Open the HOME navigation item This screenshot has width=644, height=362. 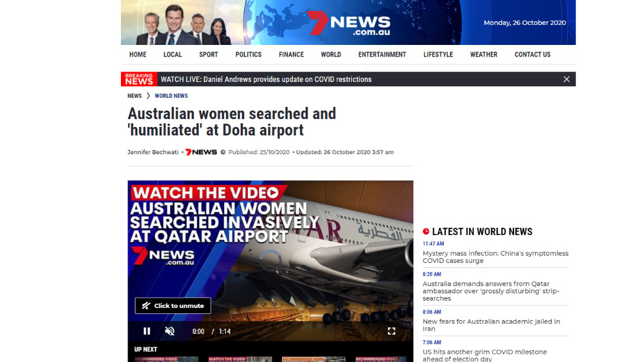point(137,55)
